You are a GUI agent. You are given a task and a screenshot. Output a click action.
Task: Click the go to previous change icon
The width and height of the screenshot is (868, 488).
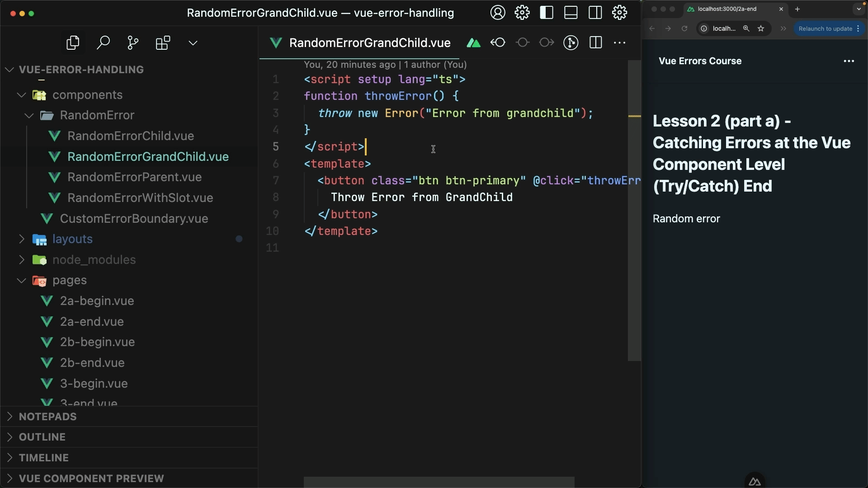tap(498, 43)
